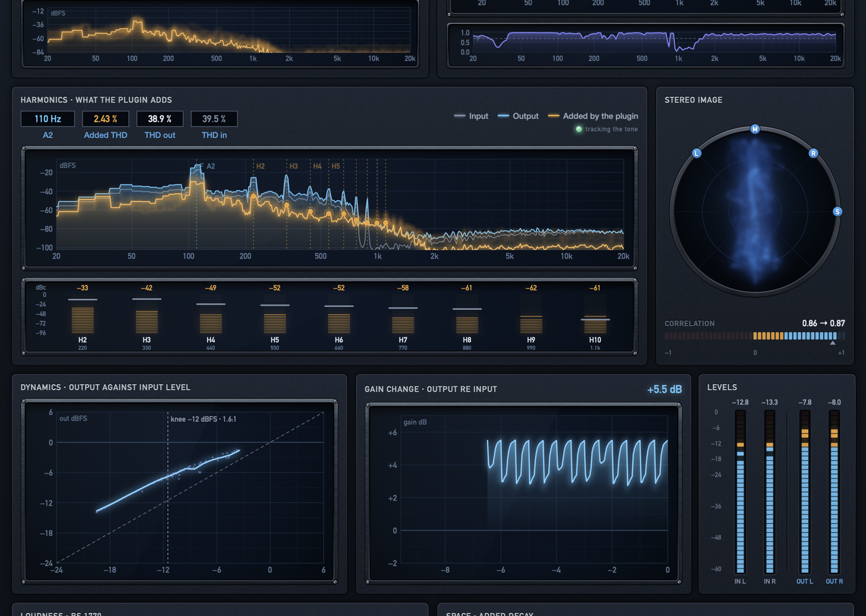Screen dimensions: 866x616
Task: Select the H2 harmonic bar
Action: 82,319
